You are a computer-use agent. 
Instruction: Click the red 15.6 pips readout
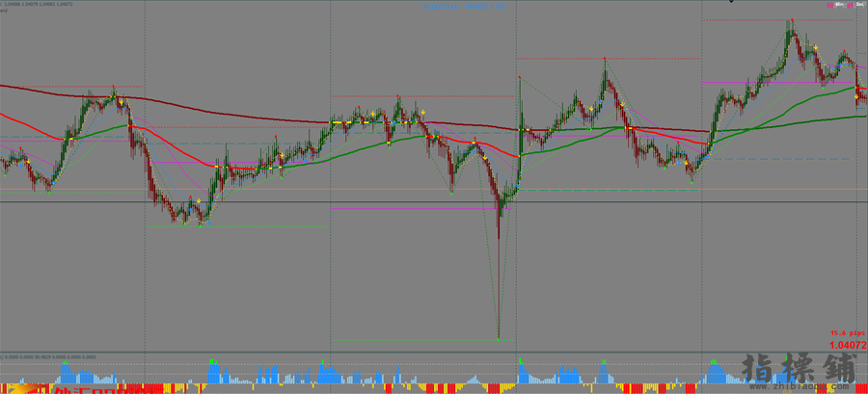(x=847, y=333)
